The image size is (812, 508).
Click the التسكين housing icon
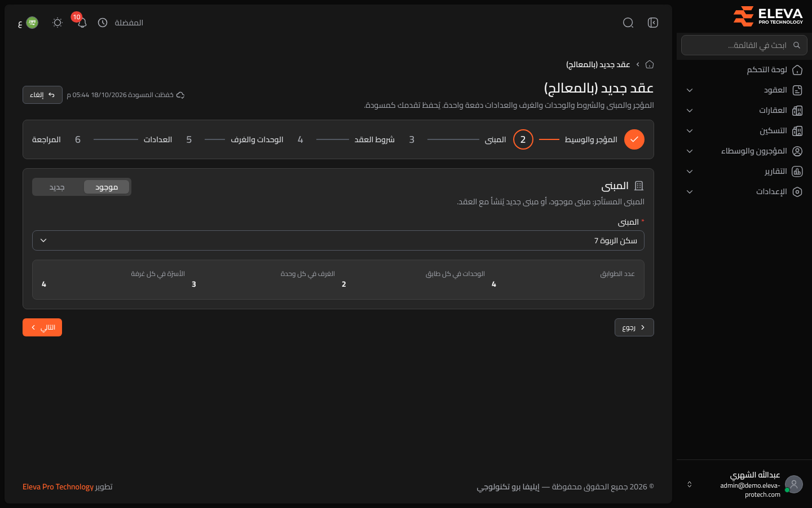tap(797, 131)
